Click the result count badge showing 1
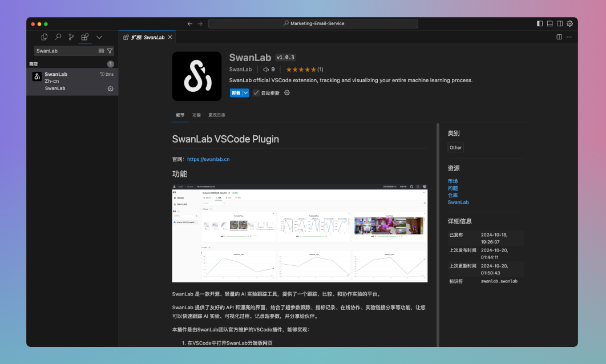 [x=111, y=64]
